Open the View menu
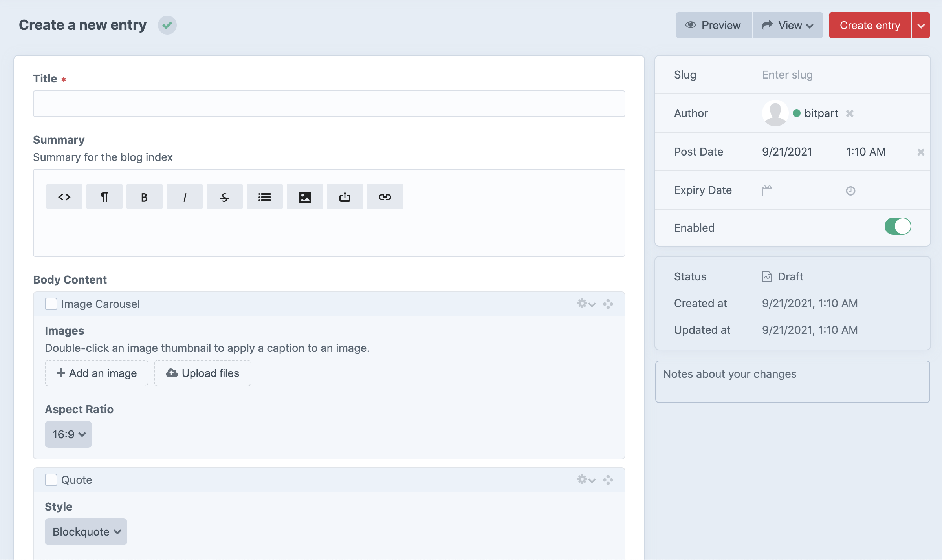This screenshot has width=942, height=560. (x=788, y=26)
